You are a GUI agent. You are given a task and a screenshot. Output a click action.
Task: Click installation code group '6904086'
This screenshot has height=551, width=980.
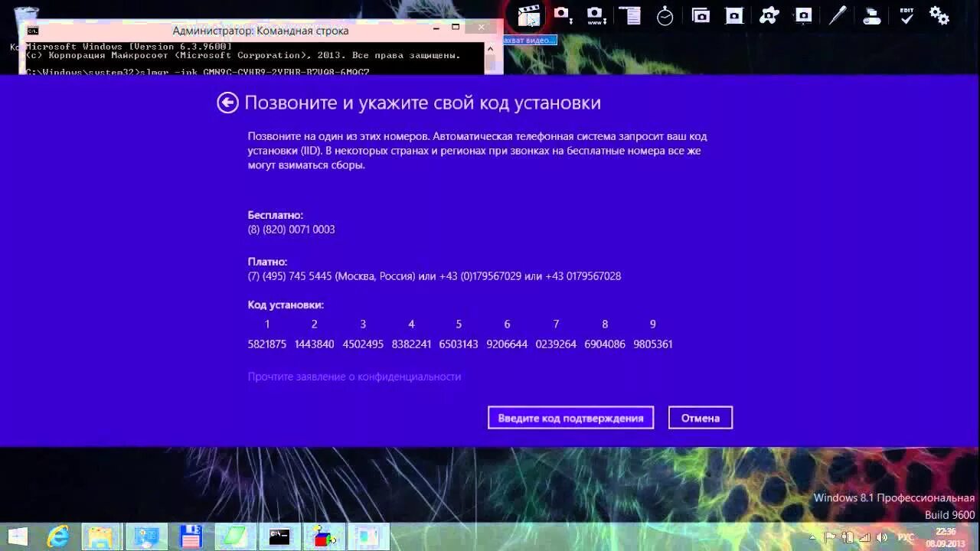tap(605, 344)
